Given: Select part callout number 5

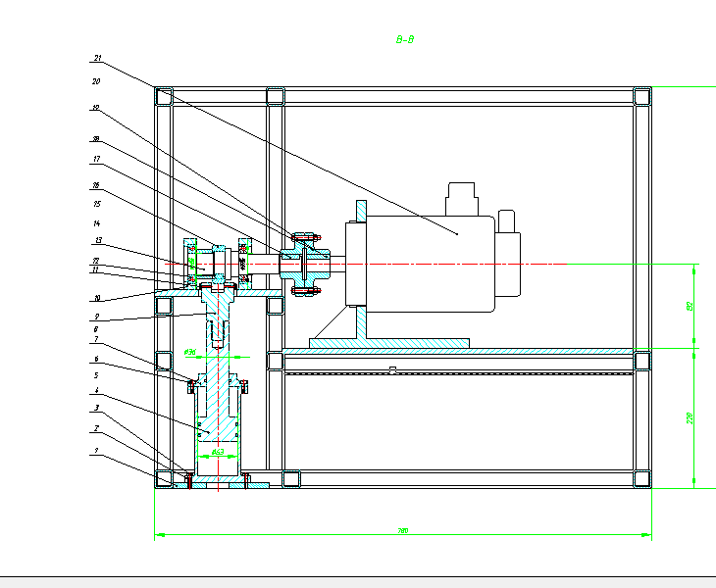Looking at the screenshot, I should pos(96,375).
